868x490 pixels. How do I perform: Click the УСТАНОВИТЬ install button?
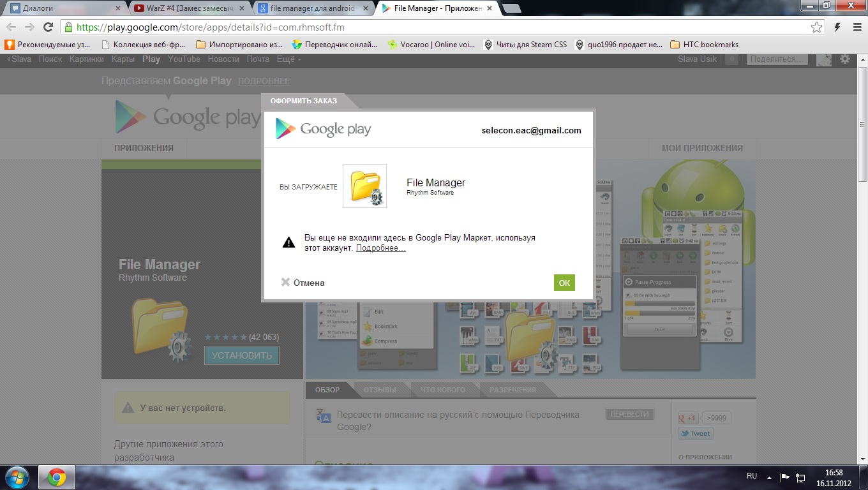pos(242,355)
